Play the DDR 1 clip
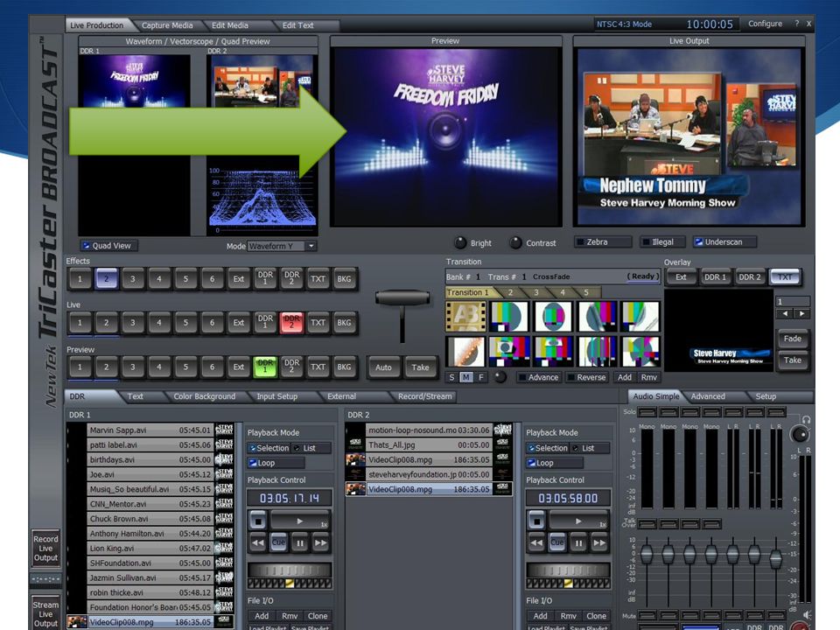 [x=299, y=520]
